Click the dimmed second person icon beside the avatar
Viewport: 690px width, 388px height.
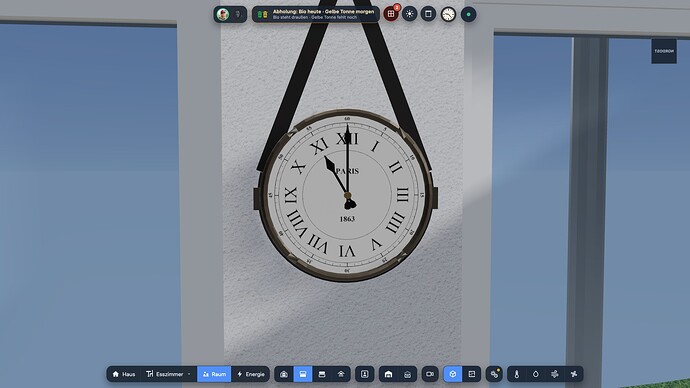tap(238, 15)
